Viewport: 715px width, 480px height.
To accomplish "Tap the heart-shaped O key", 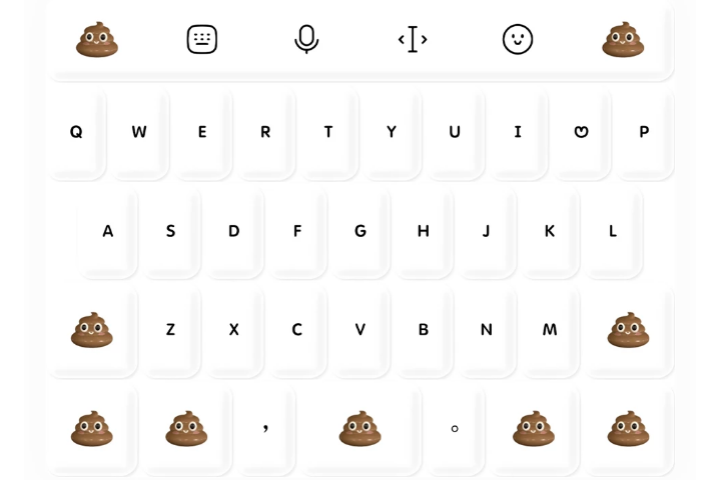I will tap(581, 132).
